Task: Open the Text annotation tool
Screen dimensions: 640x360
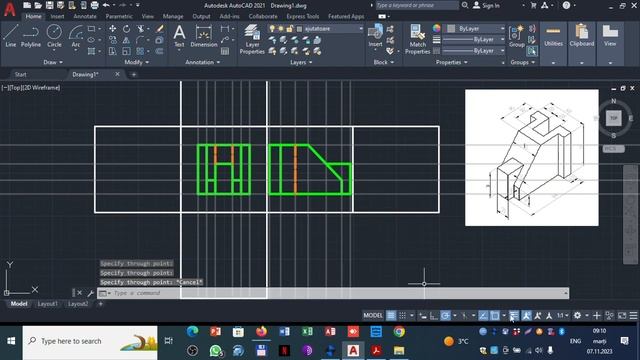Action: 179,36
